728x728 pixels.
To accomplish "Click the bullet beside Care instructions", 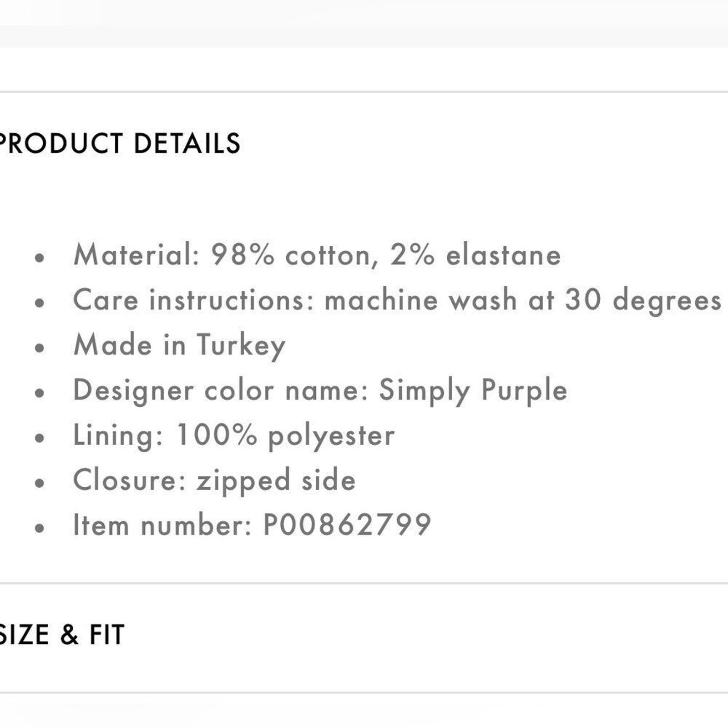I will [x=40, y=303].
